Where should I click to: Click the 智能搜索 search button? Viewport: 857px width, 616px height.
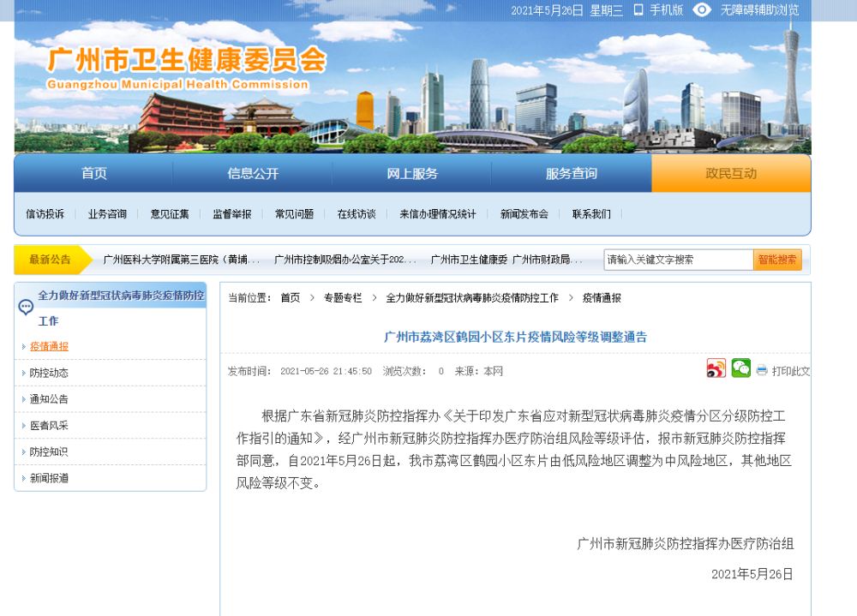point(777,260)
